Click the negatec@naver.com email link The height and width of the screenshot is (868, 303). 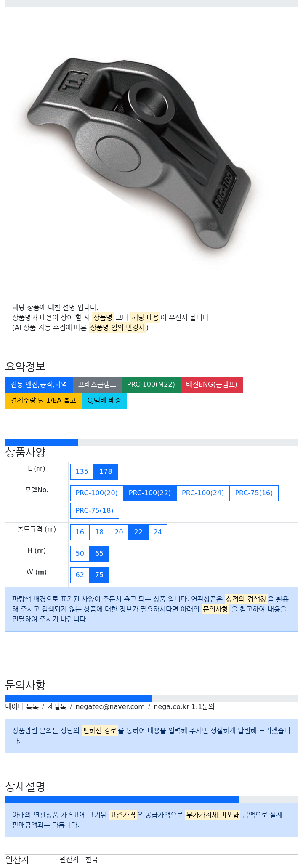coord(110,707)
